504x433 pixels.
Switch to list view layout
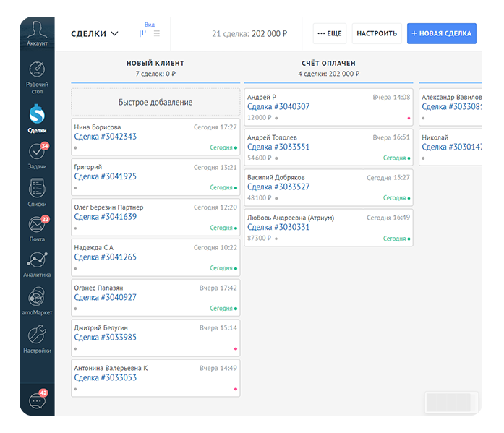[158, 33]
